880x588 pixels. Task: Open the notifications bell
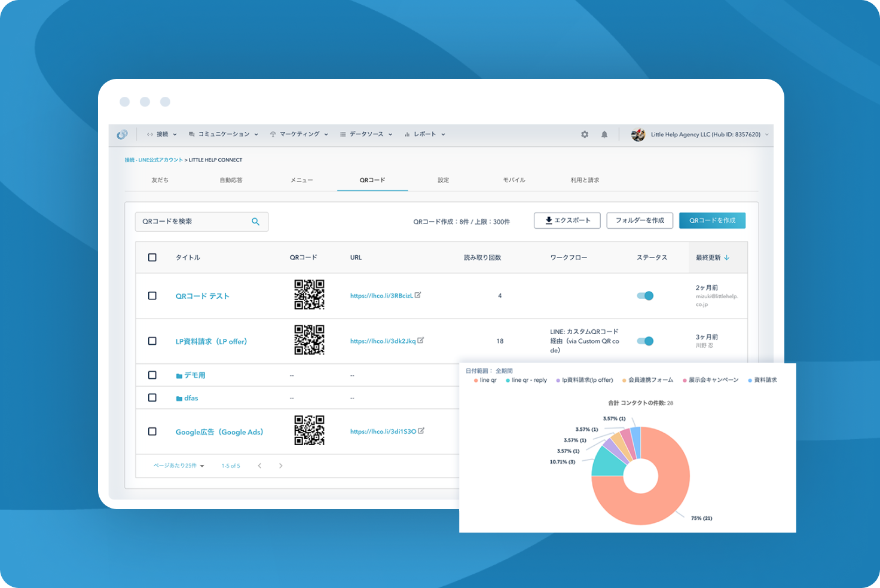point(604,134)
